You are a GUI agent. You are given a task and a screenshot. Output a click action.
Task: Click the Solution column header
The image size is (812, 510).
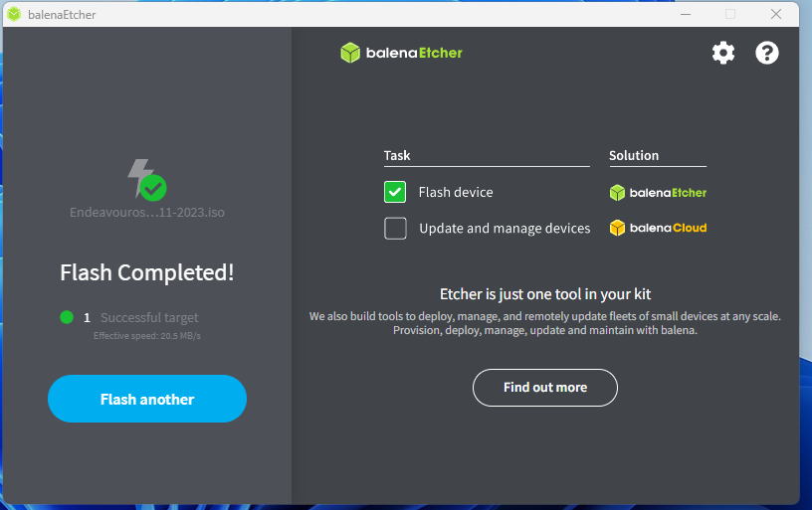click(x=634, y=156)
